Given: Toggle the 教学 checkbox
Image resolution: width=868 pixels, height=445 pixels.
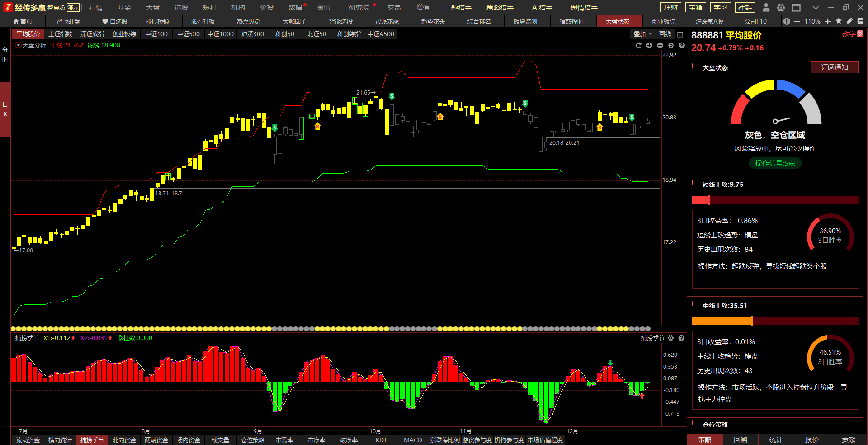Looking at the screenshot, I should click(860, 34).
